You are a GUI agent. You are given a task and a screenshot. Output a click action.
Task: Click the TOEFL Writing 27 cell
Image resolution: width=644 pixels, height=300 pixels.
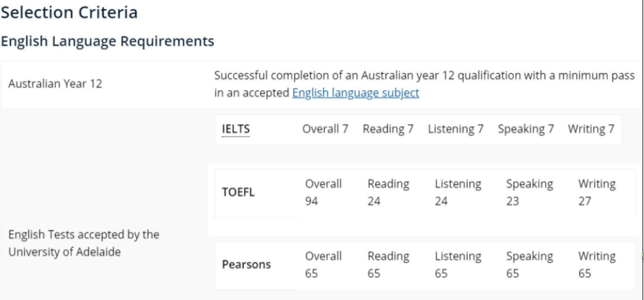(597, 192)
